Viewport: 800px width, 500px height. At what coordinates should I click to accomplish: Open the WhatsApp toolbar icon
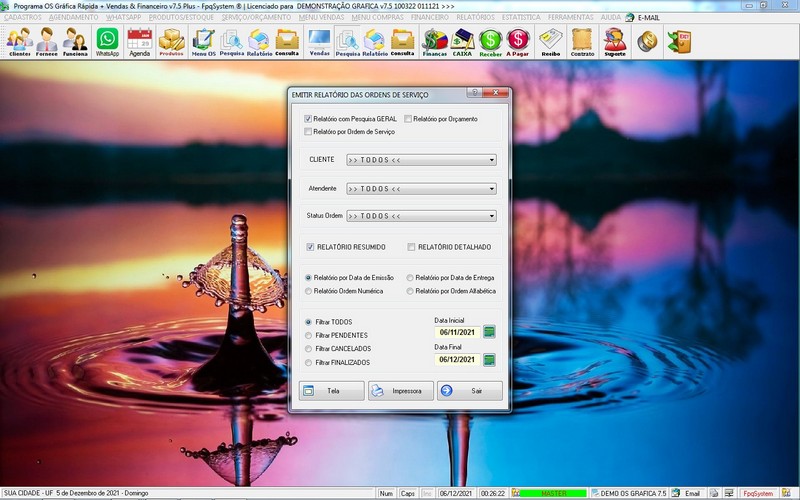click(107, 41)
